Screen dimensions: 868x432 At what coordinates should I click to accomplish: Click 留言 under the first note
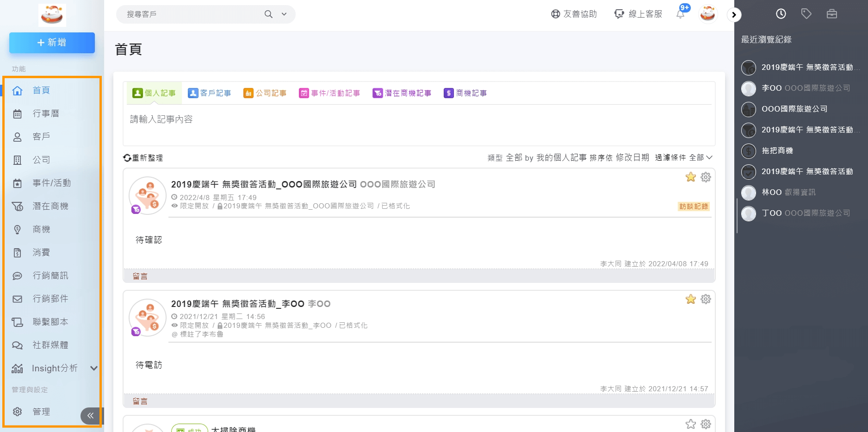tap(140, 276)
